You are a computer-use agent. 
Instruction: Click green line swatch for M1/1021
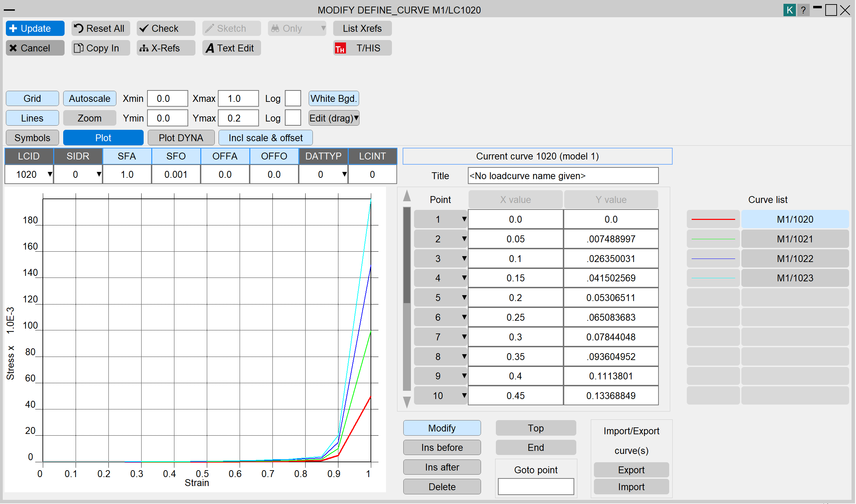pyautogui.click(x=713, y=239)
